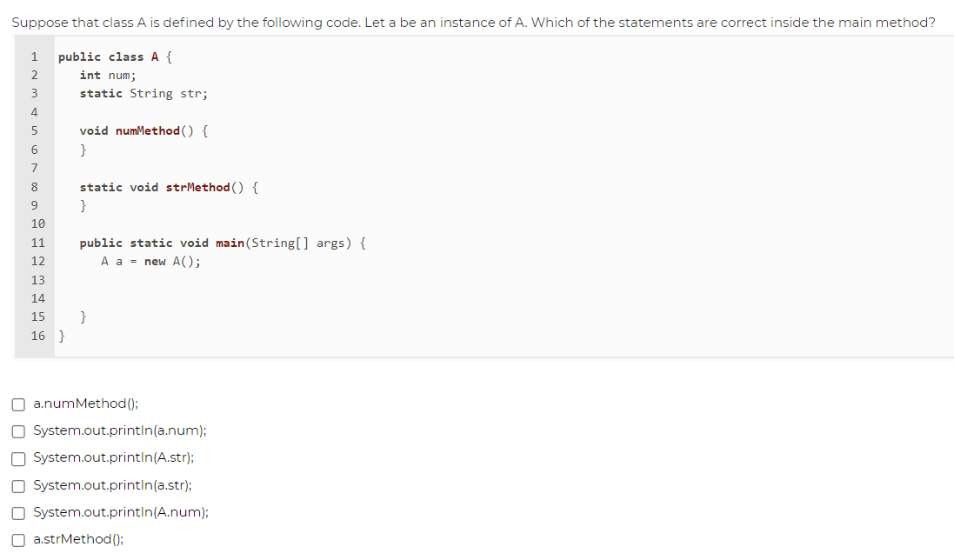Check the a.numMethod(); answer option

pyautogui.click(x=18, y=403)
